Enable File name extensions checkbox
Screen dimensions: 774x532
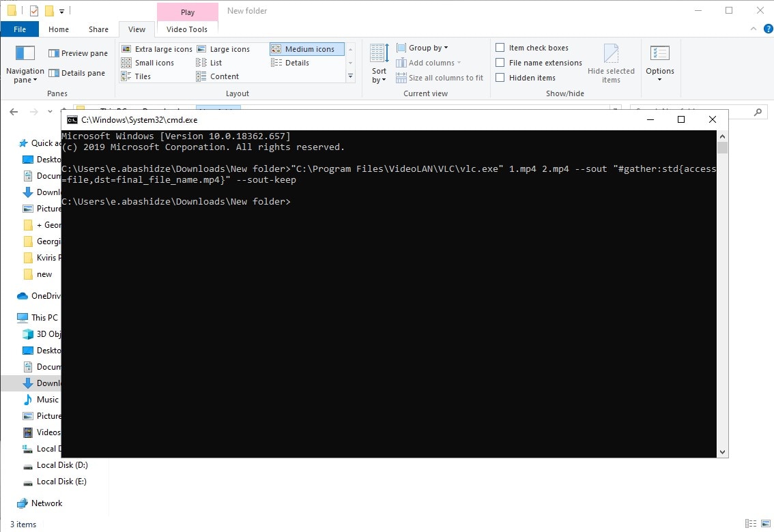tap(500, 63)
